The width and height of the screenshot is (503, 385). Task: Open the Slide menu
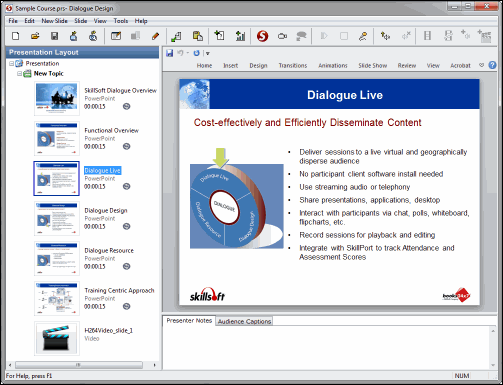tap(81, 21)
